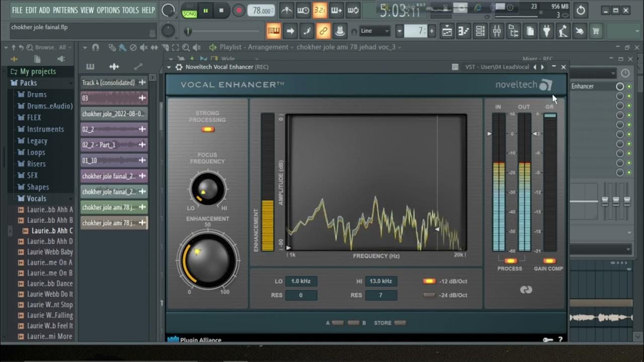
Task: Open Vocal Enhancer gear settings icon
Action: (179, 67)
